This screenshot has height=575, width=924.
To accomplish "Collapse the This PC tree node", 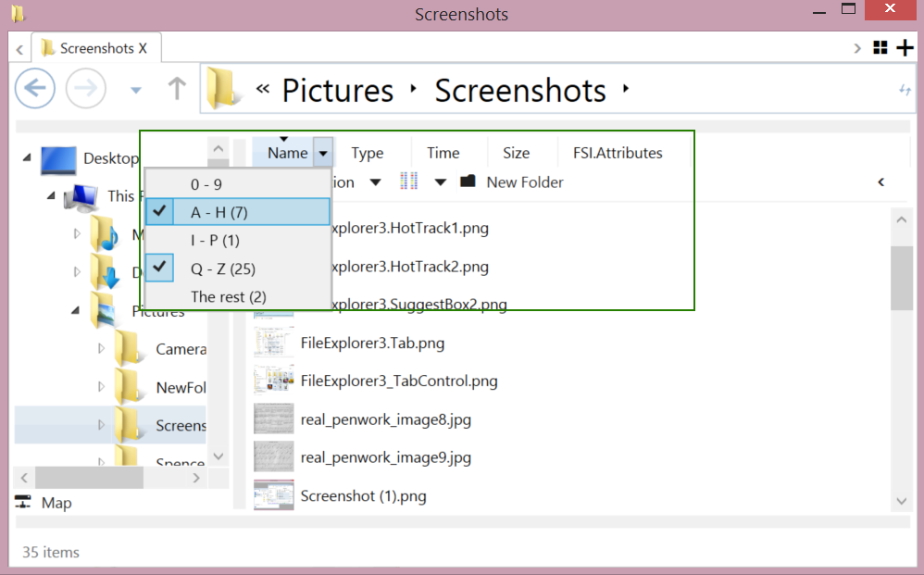I will (51, 195).
